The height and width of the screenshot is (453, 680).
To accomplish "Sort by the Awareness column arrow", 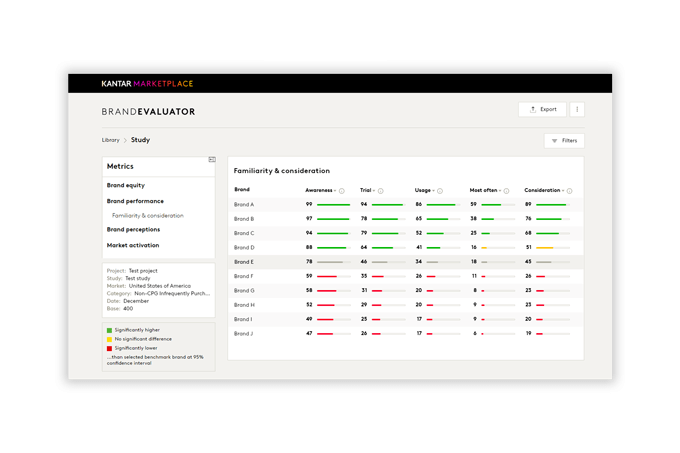I will [335, 190].
